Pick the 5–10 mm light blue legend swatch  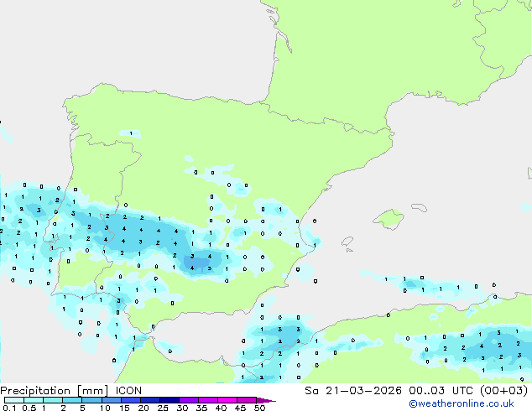click(91, 400)
